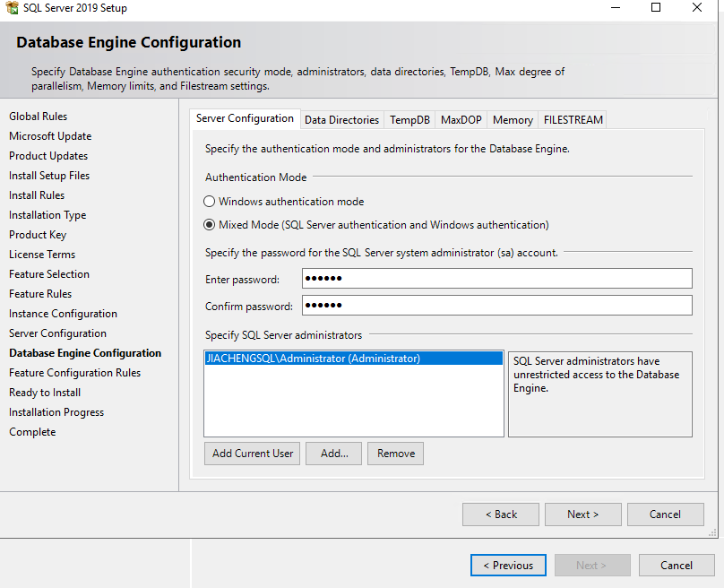Remove the selected SQL Server administrator
This screenshot has height=588, width=724.
pos(395,454)
